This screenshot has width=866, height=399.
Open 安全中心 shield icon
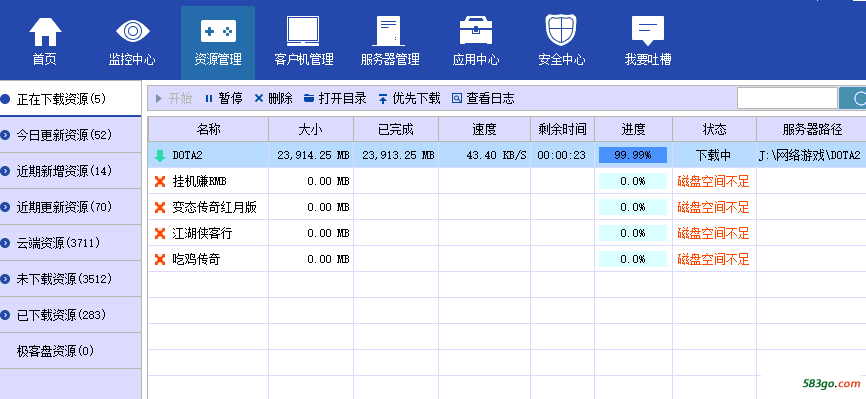(x=561, y=30)
